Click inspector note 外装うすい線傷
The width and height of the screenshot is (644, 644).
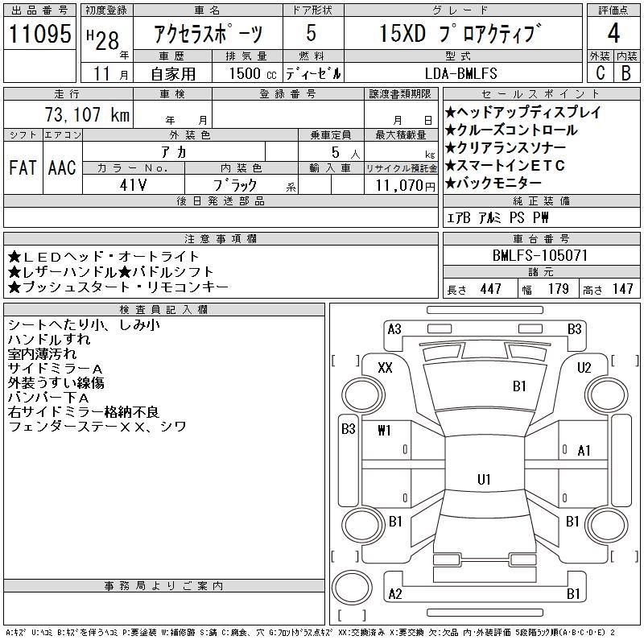click(x=56, y=383)
